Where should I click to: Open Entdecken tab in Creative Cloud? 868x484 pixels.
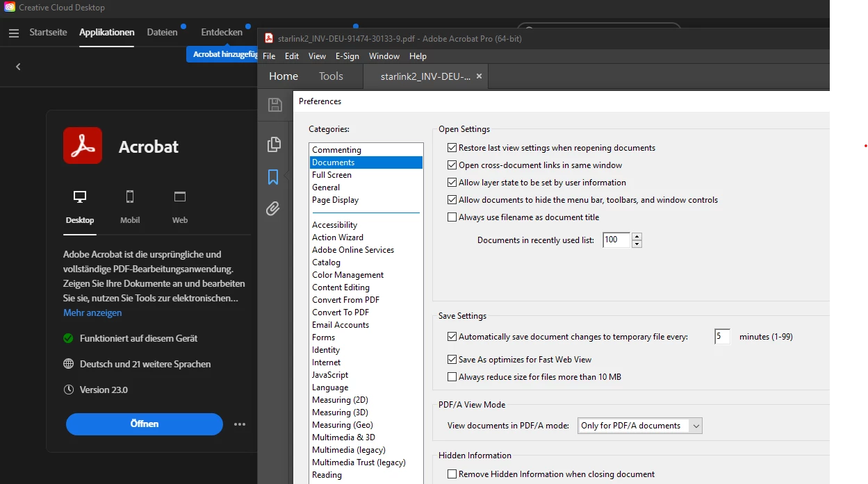222,32
